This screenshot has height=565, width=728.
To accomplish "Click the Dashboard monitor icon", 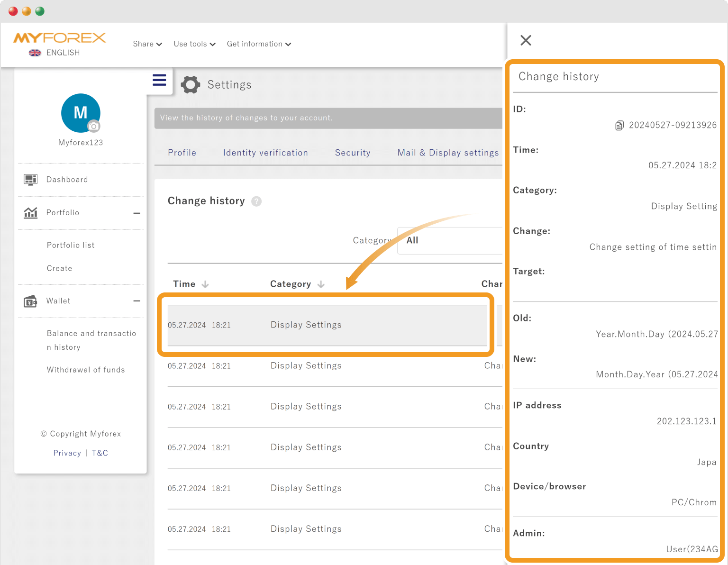I will click(31, 180).
